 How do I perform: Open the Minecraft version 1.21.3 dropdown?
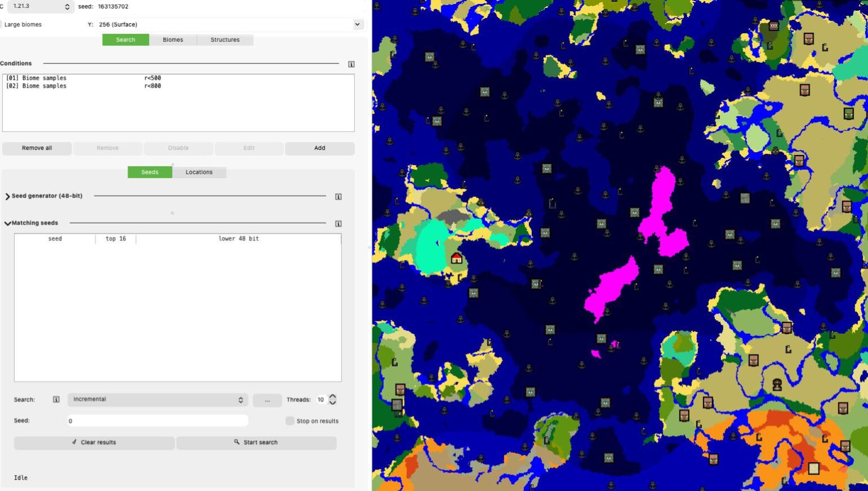pos(41,7)
